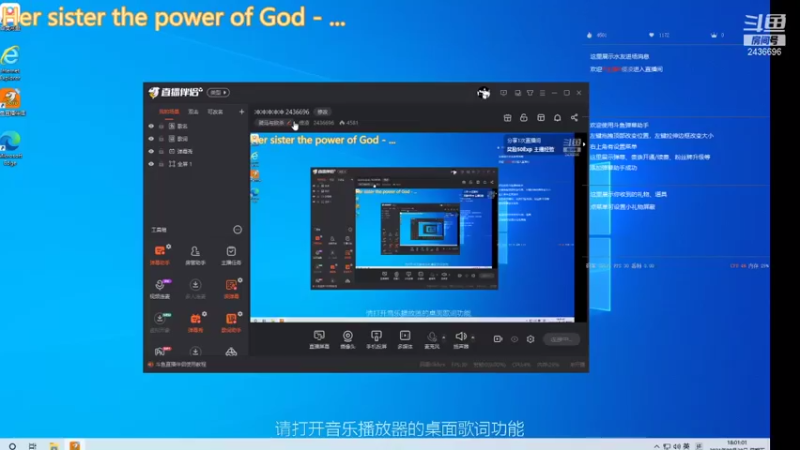Screen dimensions: 800x450
Task: Click the start streaming button in bottom bar
Action: pyautogui.click(x=561, y=339)
